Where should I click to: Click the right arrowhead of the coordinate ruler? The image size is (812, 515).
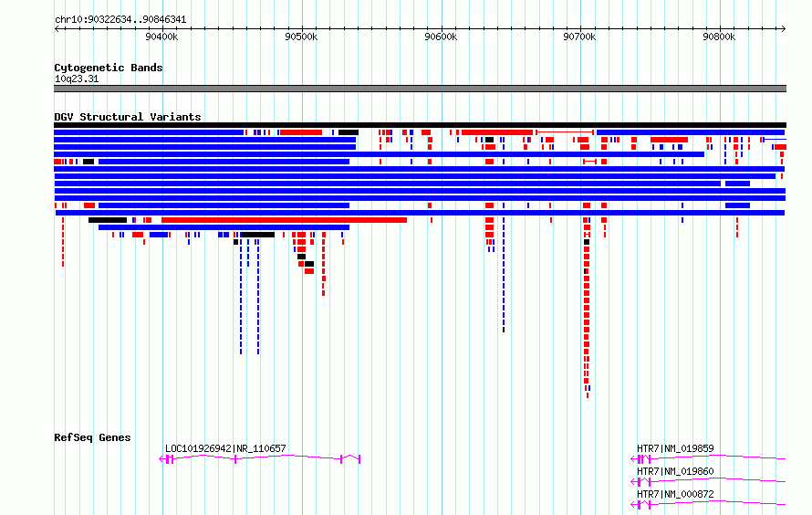tap(784, 29)
